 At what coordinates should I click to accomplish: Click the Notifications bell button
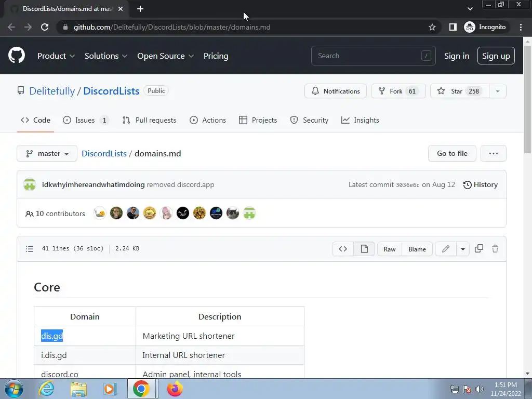[335, 91]
